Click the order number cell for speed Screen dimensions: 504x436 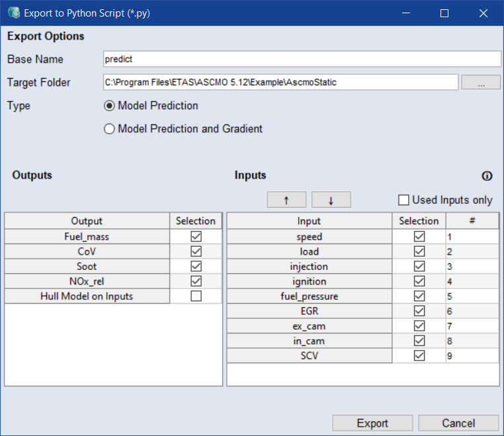[x=472, y=236]
